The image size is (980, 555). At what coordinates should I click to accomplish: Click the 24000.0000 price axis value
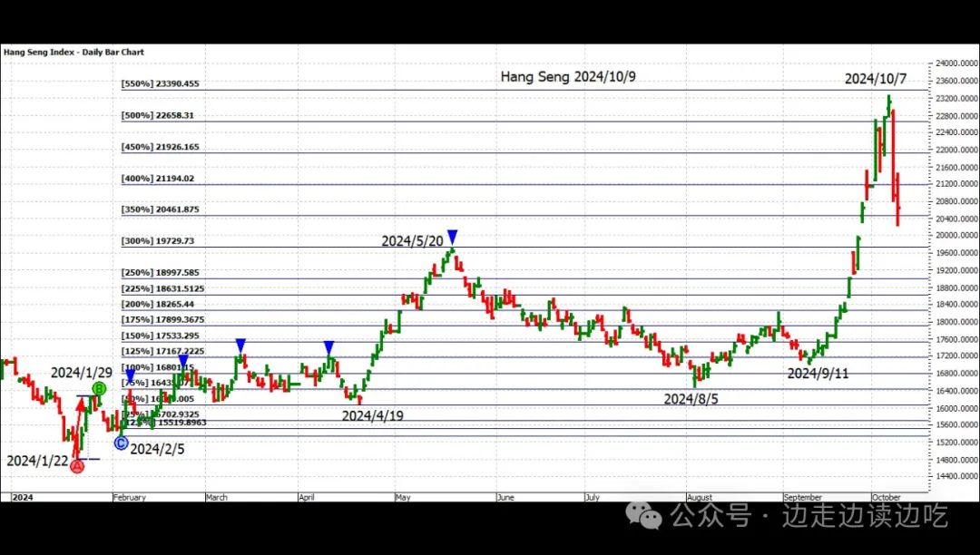coord(957,63)
